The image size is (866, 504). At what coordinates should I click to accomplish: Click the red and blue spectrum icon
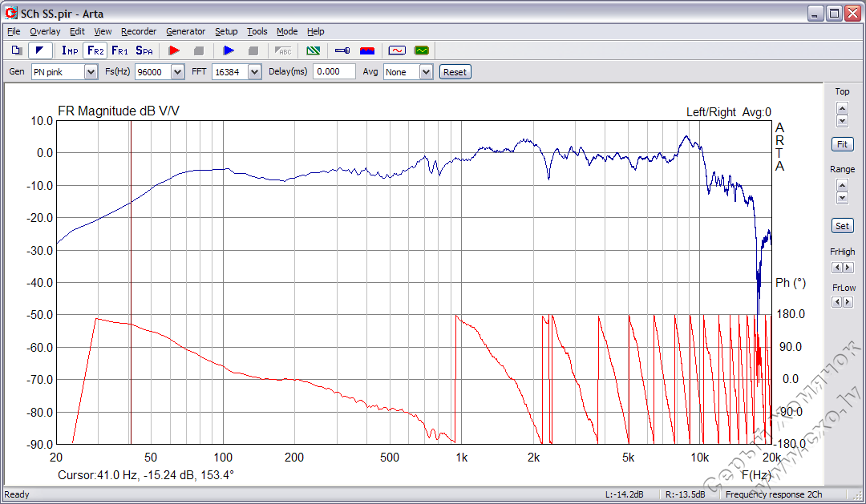click(x=367, y=50)
